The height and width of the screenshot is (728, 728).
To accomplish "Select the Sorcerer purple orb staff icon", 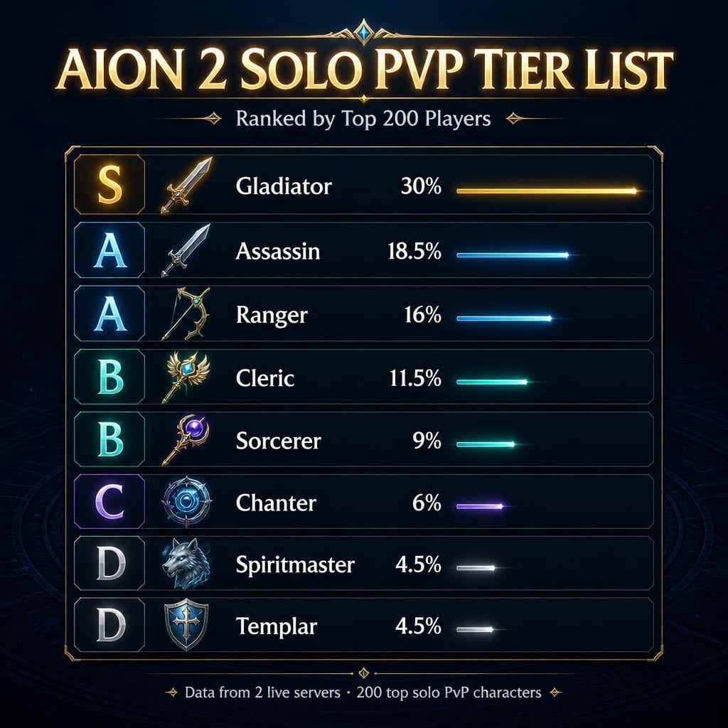I will [186, 439].
